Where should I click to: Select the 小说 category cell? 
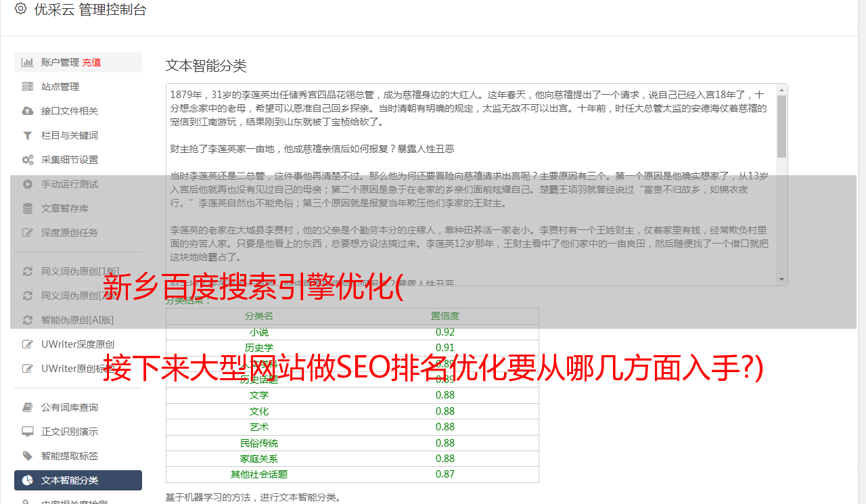[259, 332]
